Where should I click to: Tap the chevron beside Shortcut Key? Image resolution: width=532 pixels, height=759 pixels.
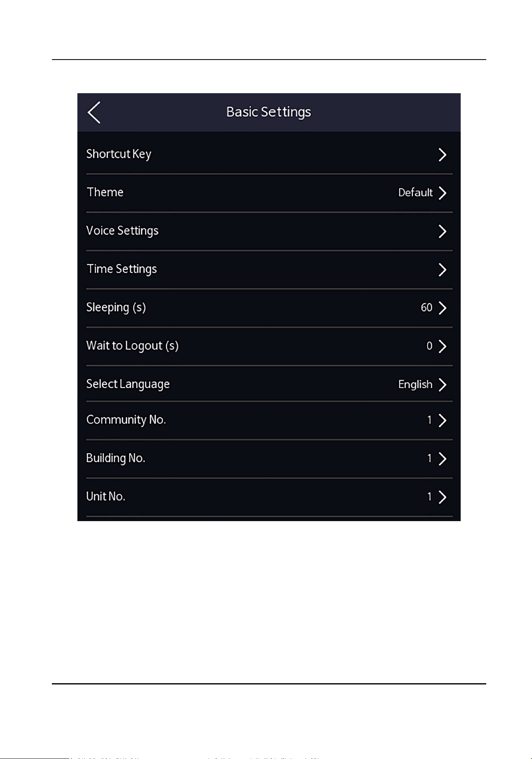click(442, 155)
